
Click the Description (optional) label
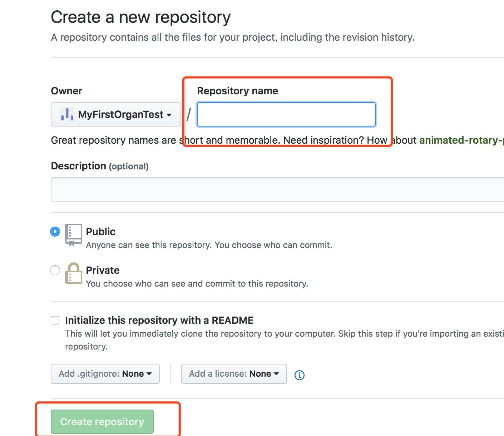tap(100, 166)
